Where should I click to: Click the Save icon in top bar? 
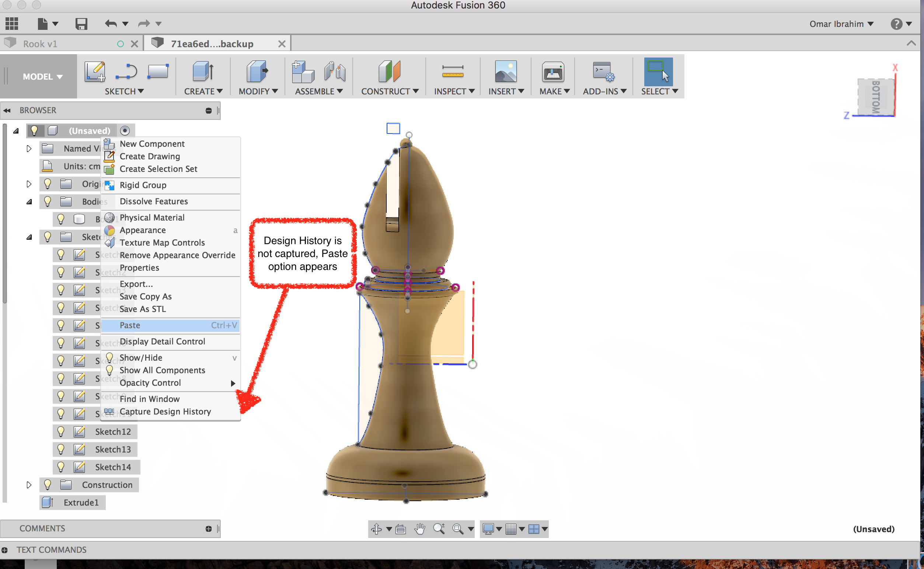click(x=81, y=24)
